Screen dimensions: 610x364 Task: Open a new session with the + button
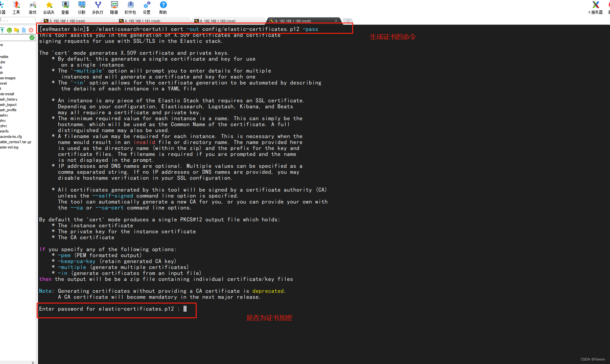[347, 21]
